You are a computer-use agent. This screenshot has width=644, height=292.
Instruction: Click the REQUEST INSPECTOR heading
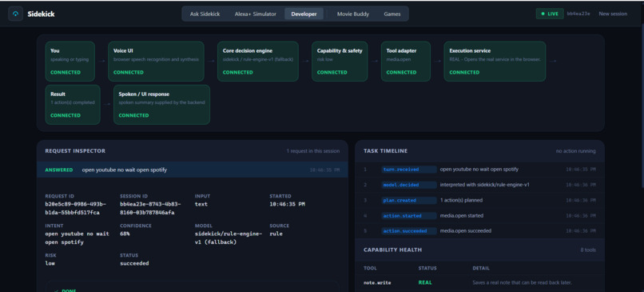[75, 151]
